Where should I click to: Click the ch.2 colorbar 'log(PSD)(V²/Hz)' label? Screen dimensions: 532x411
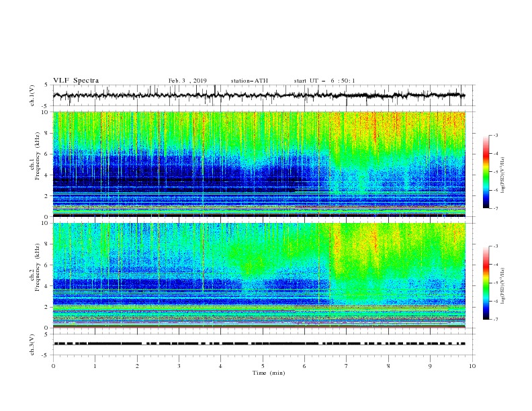(503, 286)
